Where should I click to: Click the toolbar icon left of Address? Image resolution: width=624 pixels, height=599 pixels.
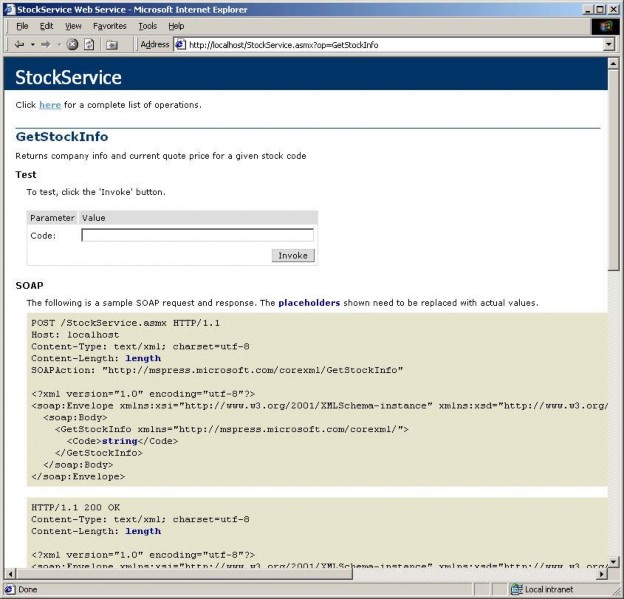coord(111,44)
